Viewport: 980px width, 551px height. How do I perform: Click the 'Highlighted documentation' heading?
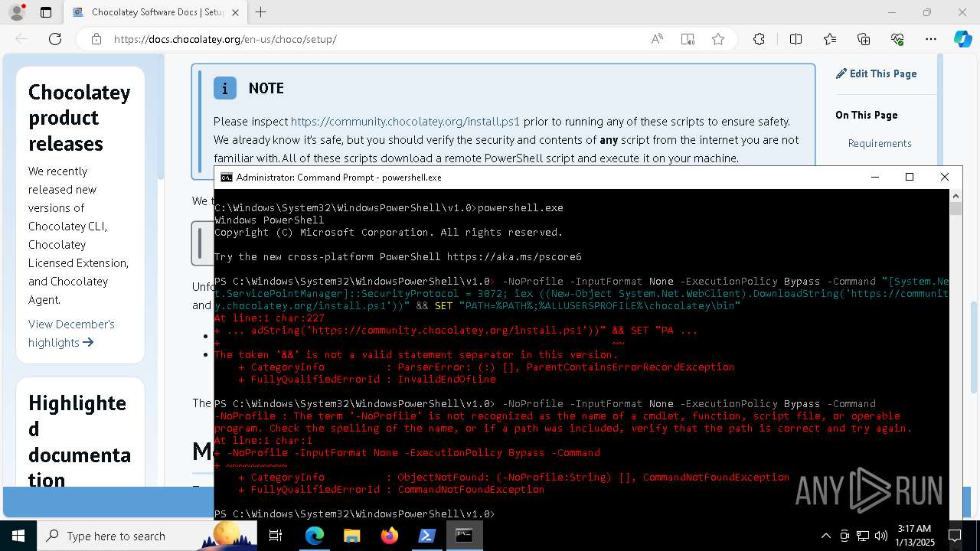coord(80,442)
